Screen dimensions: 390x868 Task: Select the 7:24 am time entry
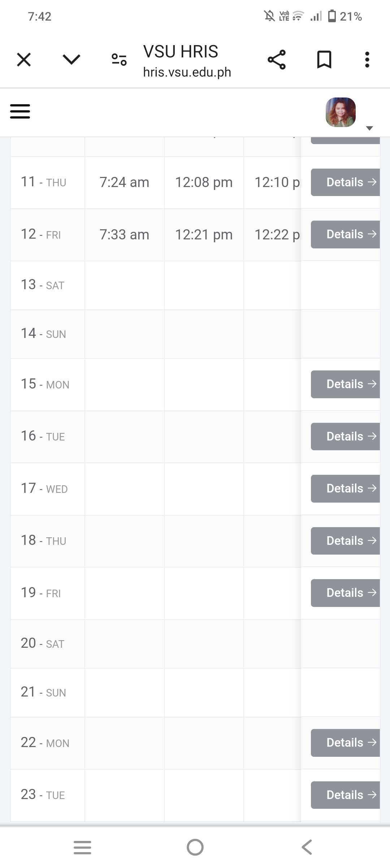124,183
